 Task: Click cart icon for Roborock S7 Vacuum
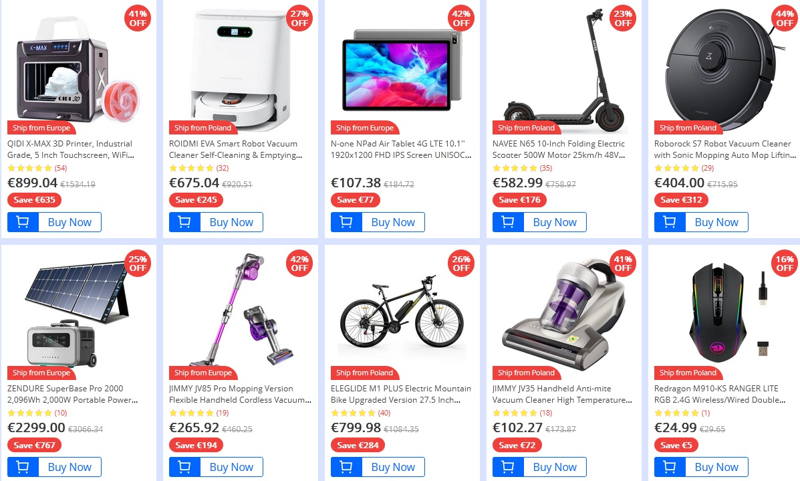[x=670, y=222]
